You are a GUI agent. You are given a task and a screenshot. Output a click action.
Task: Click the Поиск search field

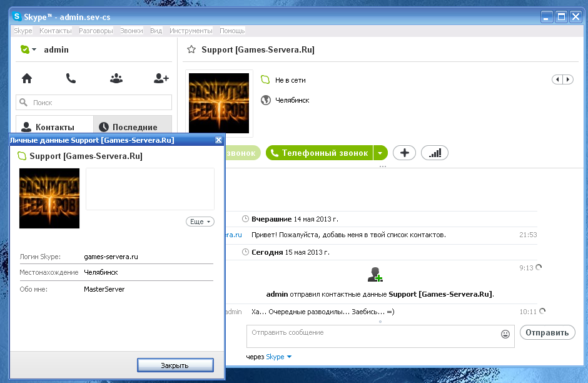coord(94,103)
